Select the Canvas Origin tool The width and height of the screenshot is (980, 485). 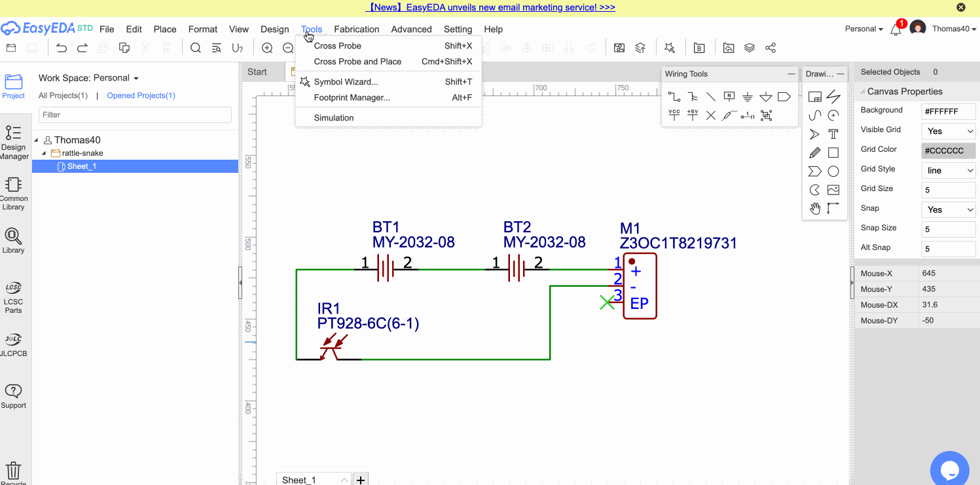point(833,209)
